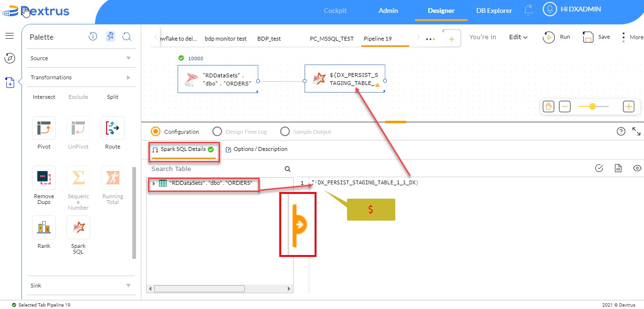Open the More options menu
This screenshot has height=309, width=644.
tap(623, 37)
